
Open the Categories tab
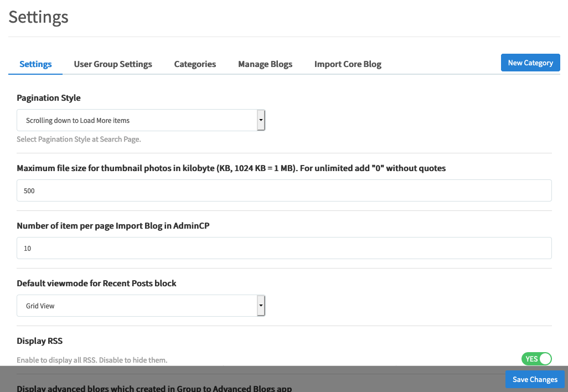click(195, 64)
